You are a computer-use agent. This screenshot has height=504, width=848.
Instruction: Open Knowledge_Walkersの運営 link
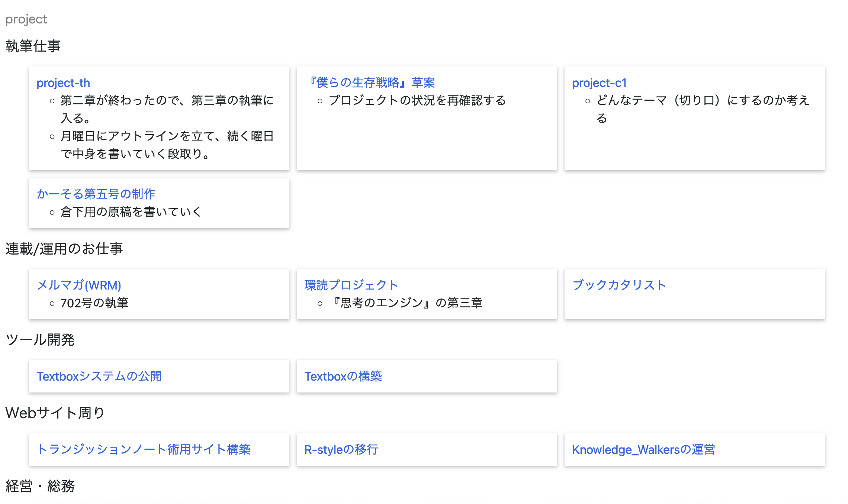[x=643, y=449]
